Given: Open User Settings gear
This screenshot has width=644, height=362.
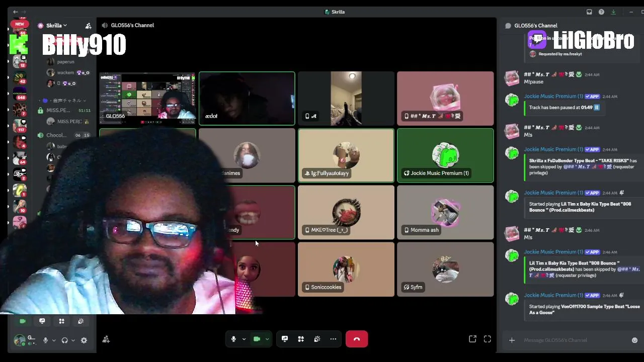Looking at the screenshot, I should pyautogui.click(x=84, y=340).
